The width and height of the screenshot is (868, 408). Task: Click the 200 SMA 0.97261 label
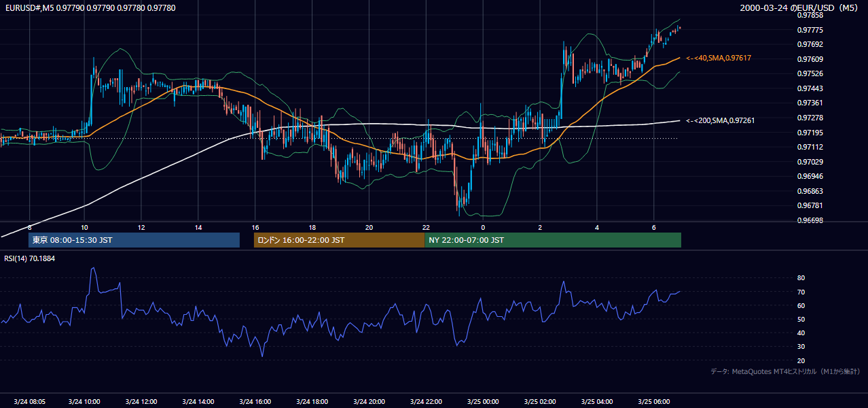pos(721,120)
